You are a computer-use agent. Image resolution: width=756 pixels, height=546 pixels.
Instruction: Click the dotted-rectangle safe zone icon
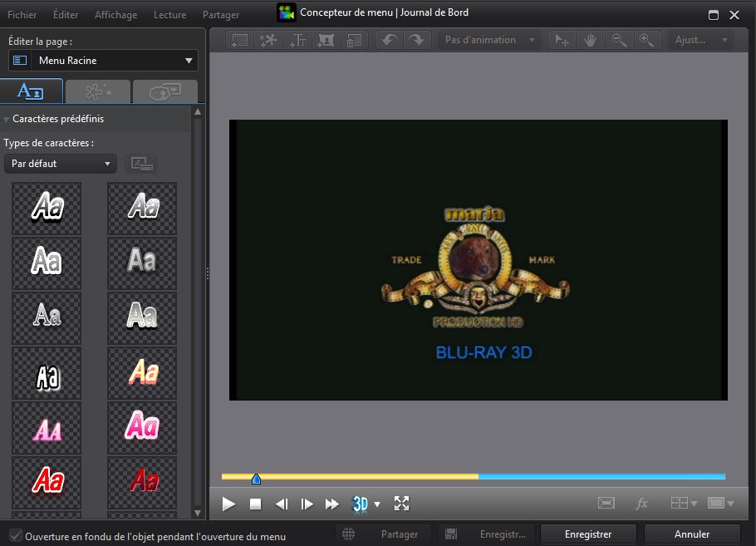coord(716,503)
